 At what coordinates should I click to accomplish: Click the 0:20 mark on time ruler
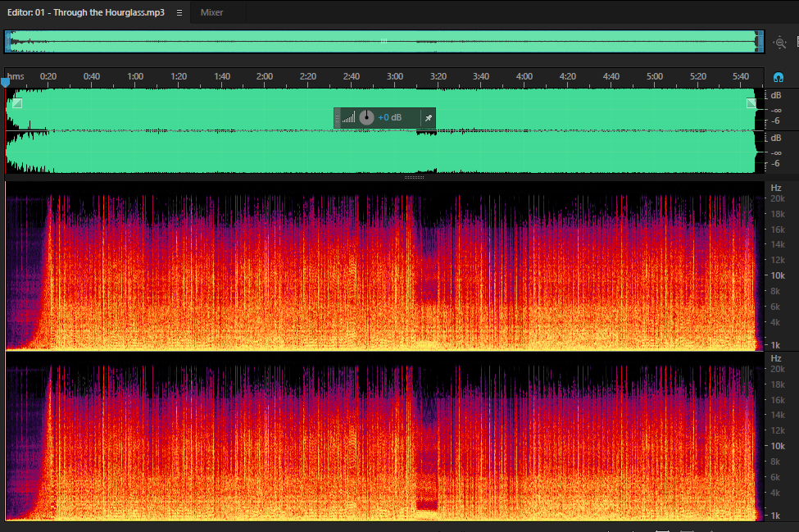(x=48, y=76)
